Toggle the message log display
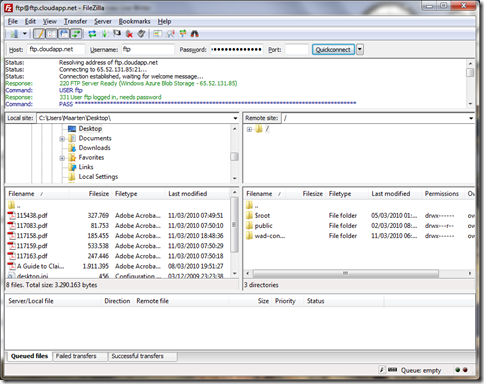This screenshot has height=384, width=484. [39, 34]
